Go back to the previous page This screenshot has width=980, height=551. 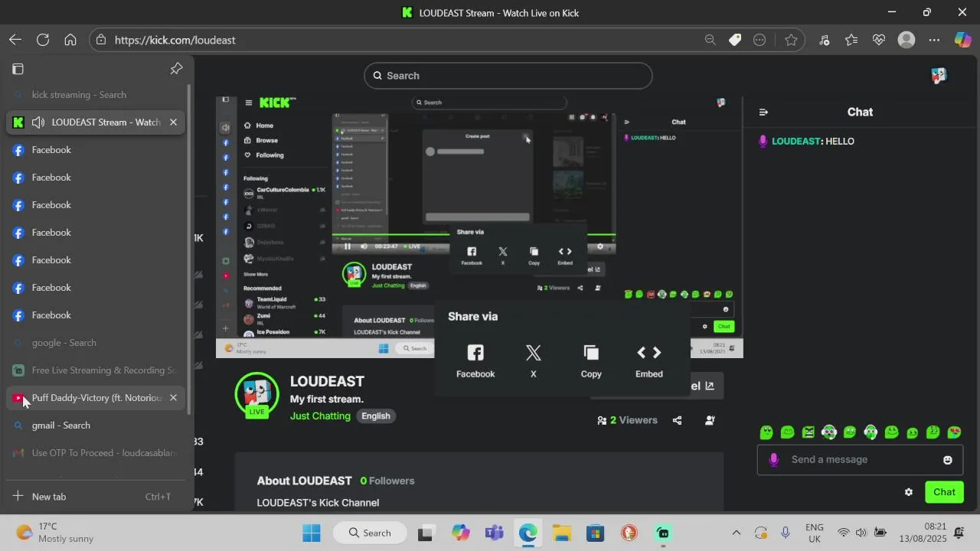coord(15,40)
